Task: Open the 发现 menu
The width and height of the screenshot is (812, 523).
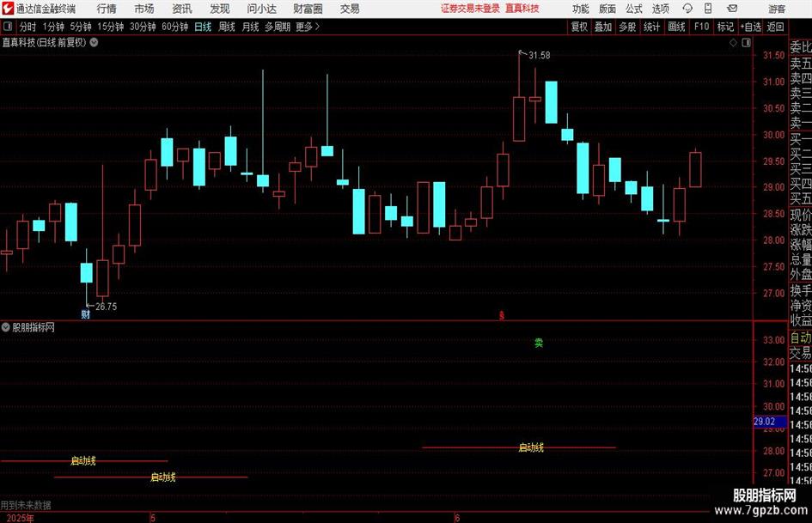Action: (x=220, y=9)
